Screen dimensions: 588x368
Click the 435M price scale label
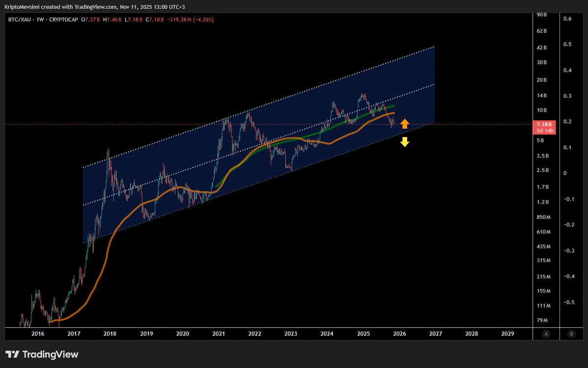click(543, 246)
